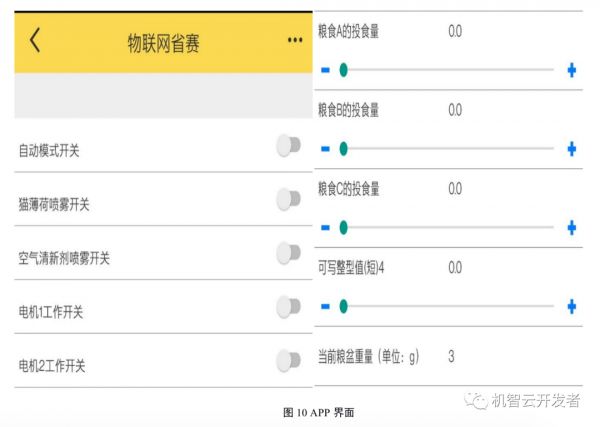Click the 粮食C的投食量 slider handle
The height and width of the screenshot is (427, 600).
(343, 227)
